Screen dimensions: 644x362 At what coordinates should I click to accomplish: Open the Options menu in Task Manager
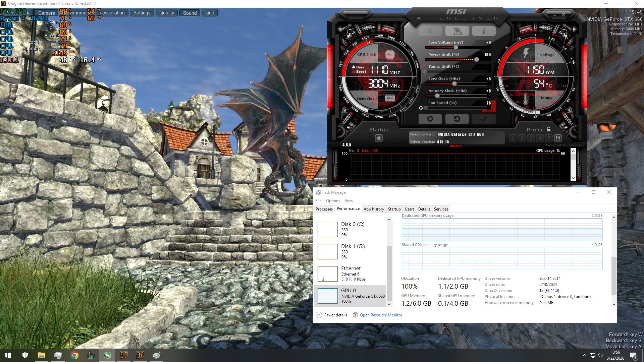[x=333, y=201]
